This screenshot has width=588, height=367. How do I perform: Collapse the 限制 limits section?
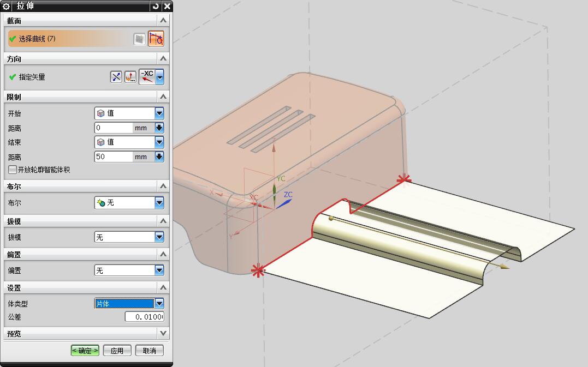pyautogui.click(x=162, y=97)
